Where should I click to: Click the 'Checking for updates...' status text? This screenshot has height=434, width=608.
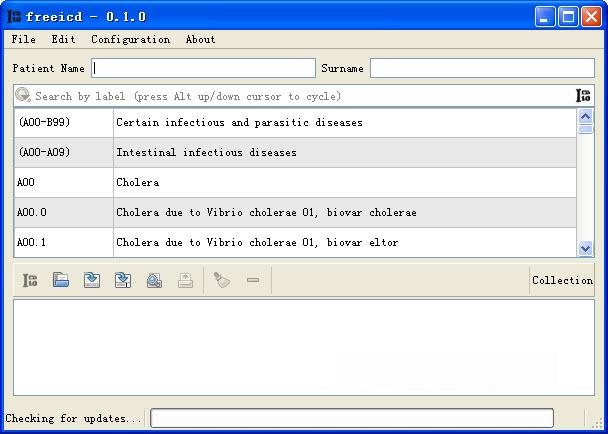(x=73, y=418)
